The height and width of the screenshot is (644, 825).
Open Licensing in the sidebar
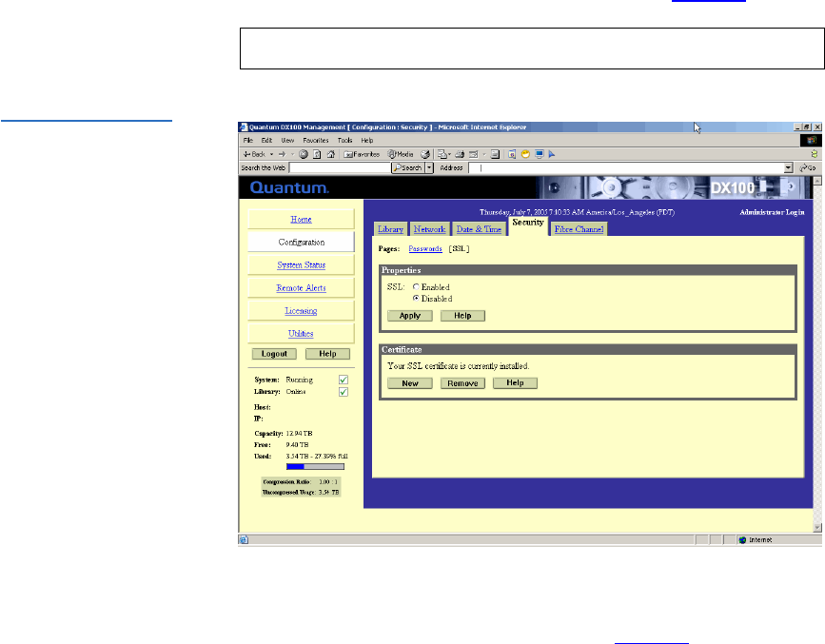pyautogui.click(x=301, y=311)
